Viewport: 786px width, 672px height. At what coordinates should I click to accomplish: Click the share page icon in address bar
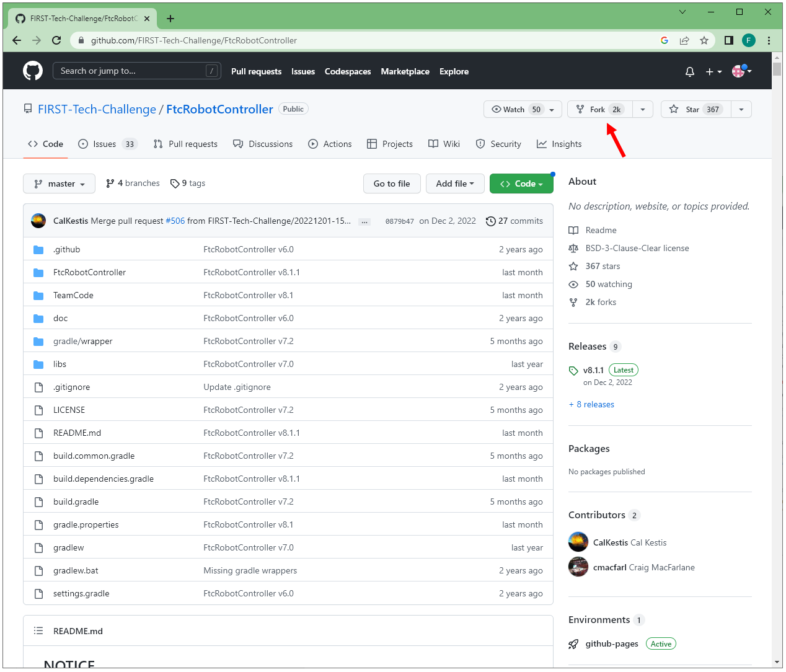coord(684,40)
